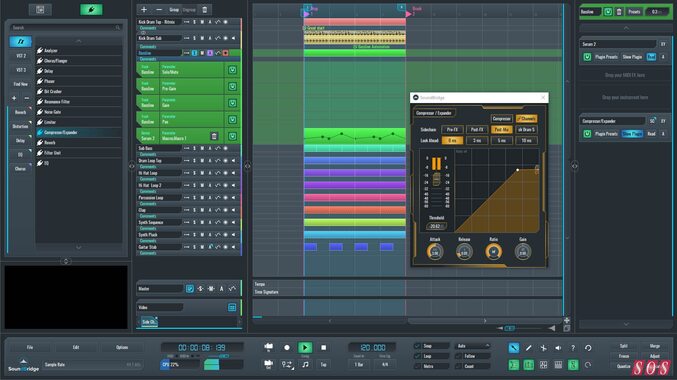The height and width of the screenshot is (380, 677).
Task: Select the pointer select tool
Action: pos(514,348)
